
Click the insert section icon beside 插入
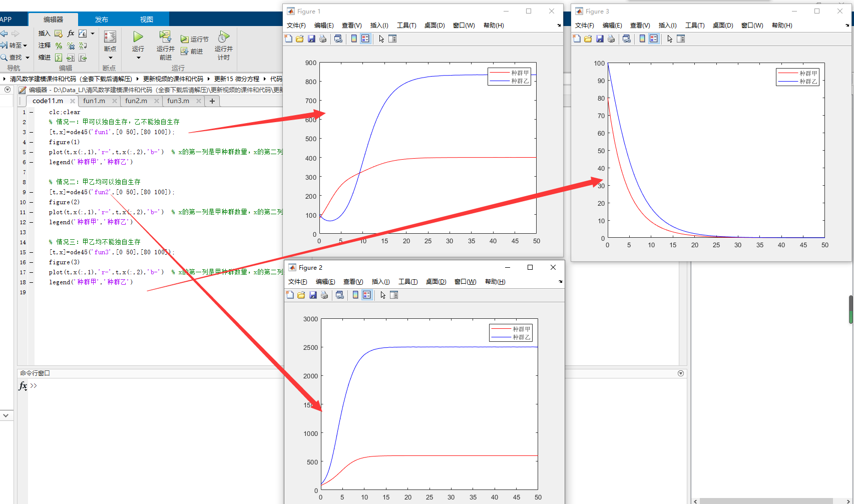(x=59, y=34)
